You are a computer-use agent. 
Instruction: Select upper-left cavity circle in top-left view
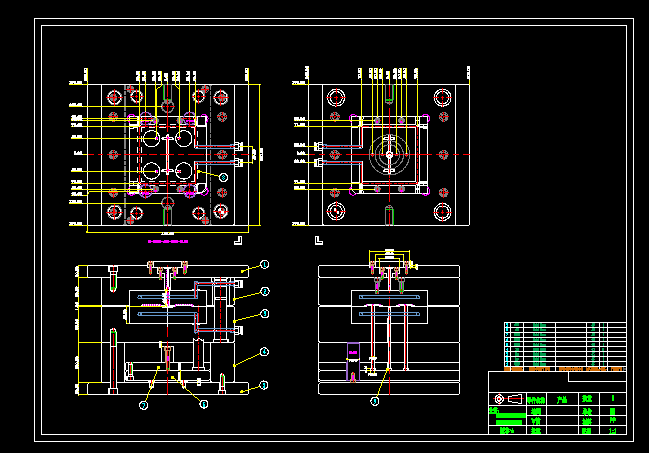point(151,137)
